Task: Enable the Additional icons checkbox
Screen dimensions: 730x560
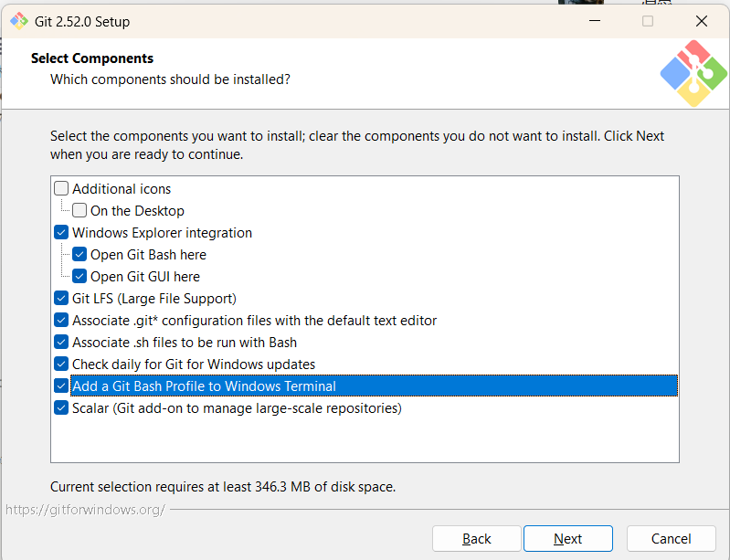Action: click(x=61, y=188)
